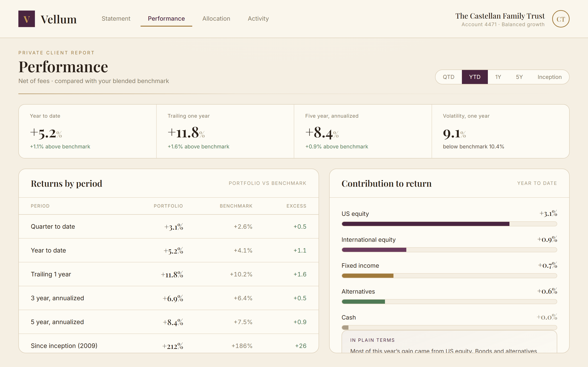Open the CT account avatar
The width and height of the screenshot is (588, 367).
[x=560, y=19]
